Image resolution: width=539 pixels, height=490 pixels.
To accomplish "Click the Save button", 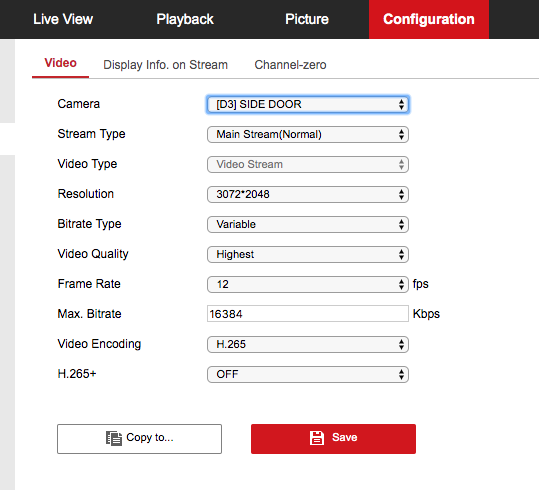I will click(x=333, y=439).
